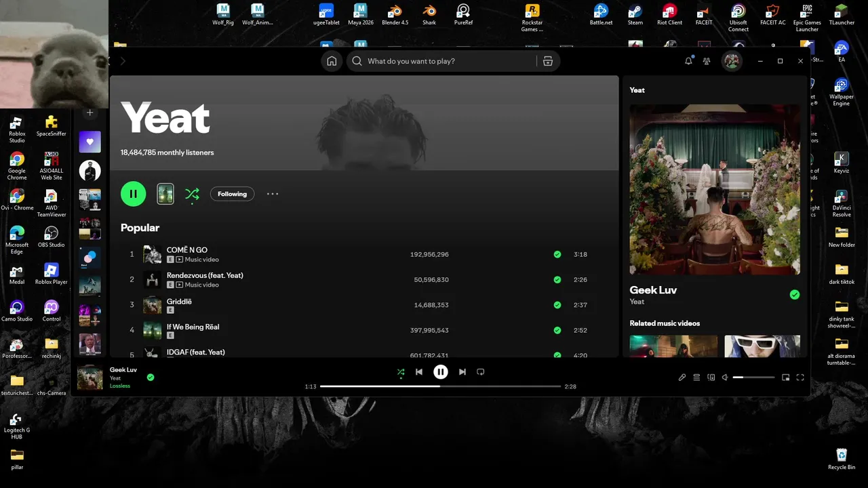868x488 pixels.
Task: Open OBS Studio desktop shortcut
Action: [51, 237]
